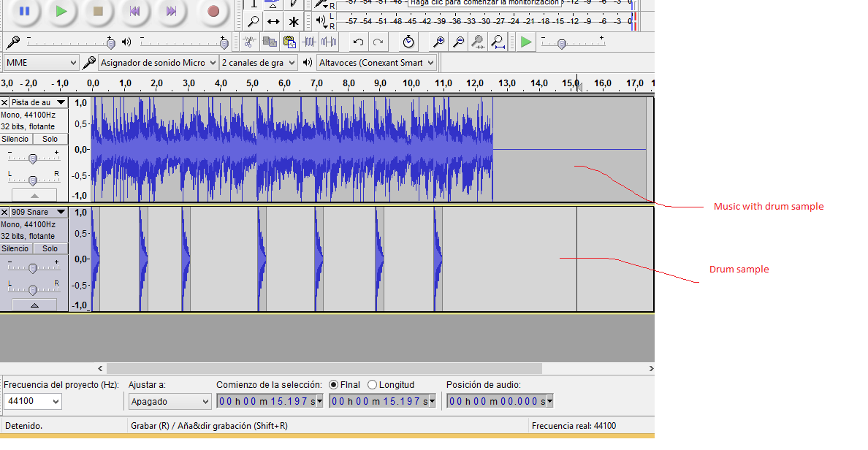Select the Final radio button
The width and height of the screenshot is (868, 450).
coord(334,385)
